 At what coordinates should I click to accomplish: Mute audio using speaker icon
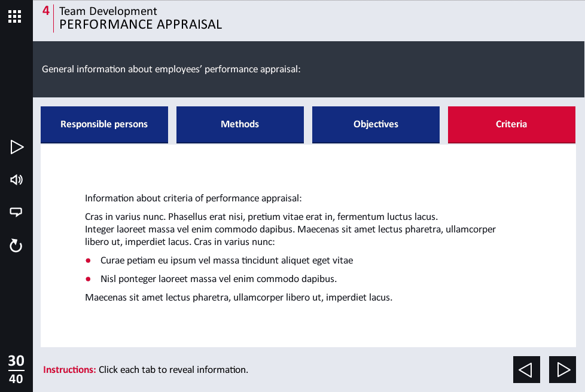point(16,180)
